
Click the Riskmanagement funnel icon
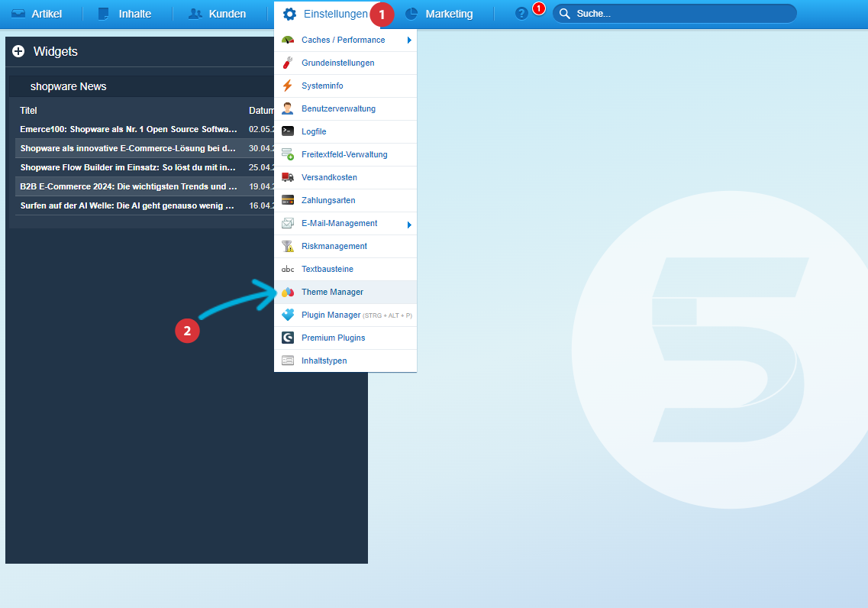point(287,246)
